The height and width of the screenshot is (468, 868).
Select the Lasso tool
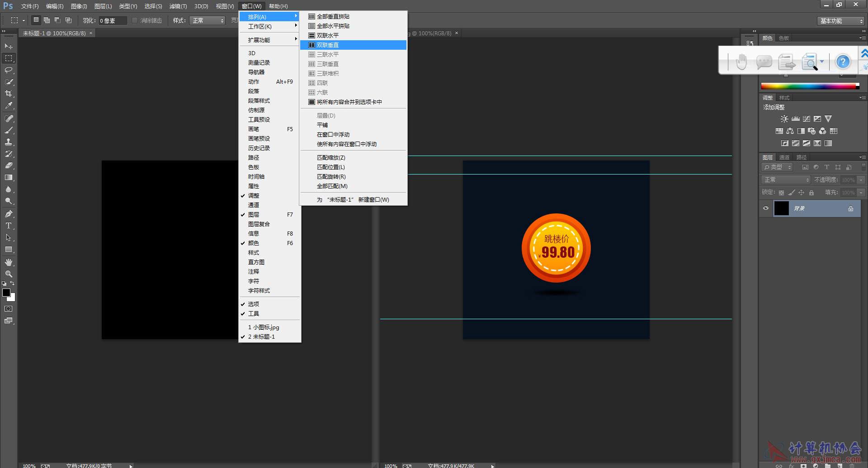click(x=9, y=70)
